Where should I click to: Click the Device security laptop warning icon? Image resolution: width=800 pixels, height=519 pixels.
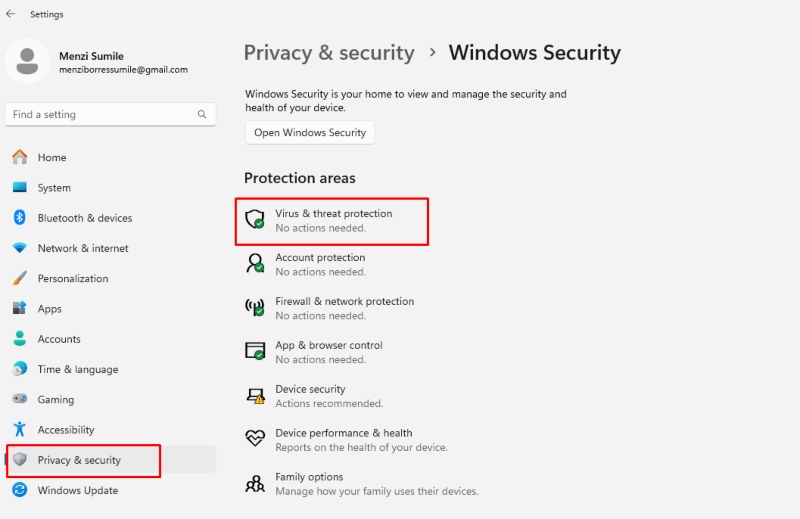click(255, 396)
